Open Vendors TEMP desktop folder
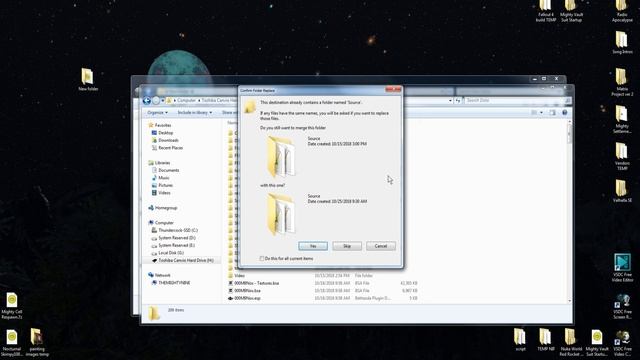640x360 pixels. point(622,156)
